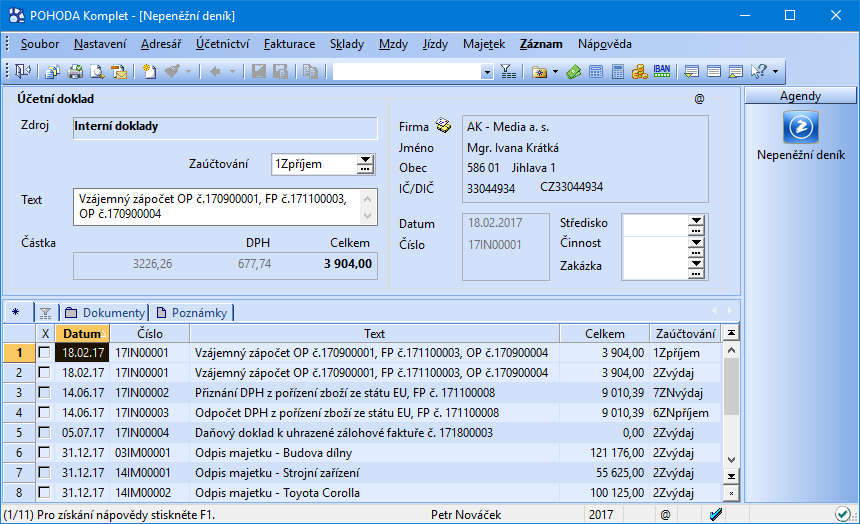Expand the arrow next to the paintbrush icon
The image size is (860, 524).
(188, 72)
